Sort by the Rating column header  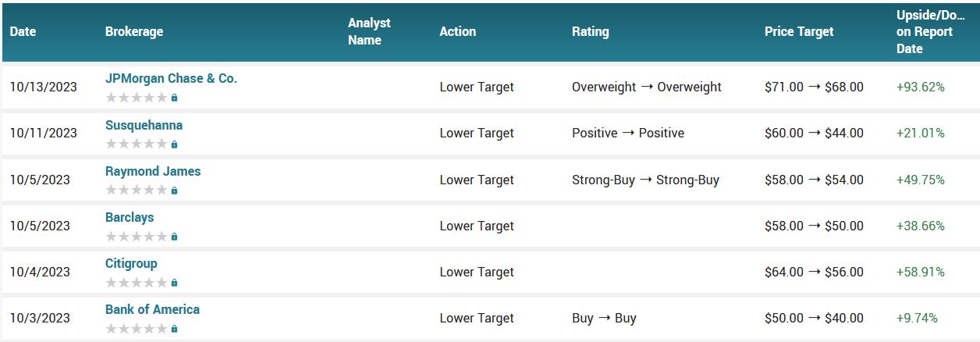(x=590, y=32)
